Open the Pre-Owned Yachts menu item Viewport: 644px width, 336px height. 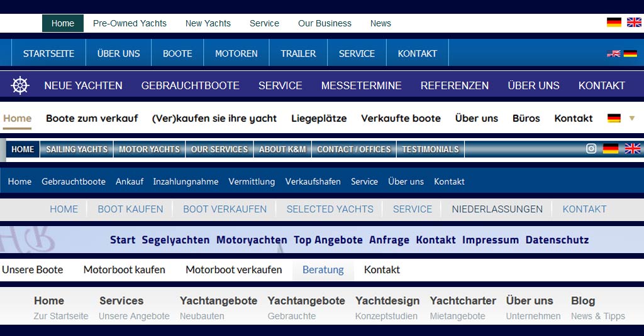pos(130,23)
